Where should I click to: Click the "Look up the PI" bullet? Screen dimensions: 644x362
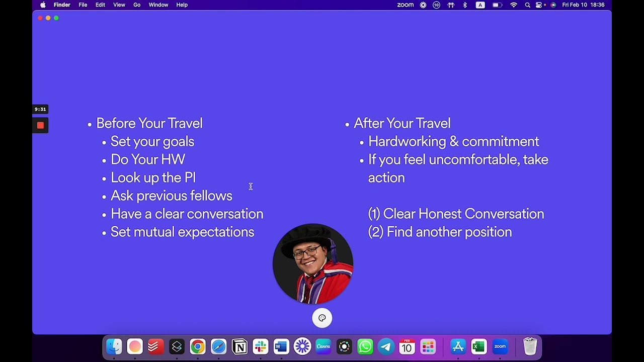(153, 177)
